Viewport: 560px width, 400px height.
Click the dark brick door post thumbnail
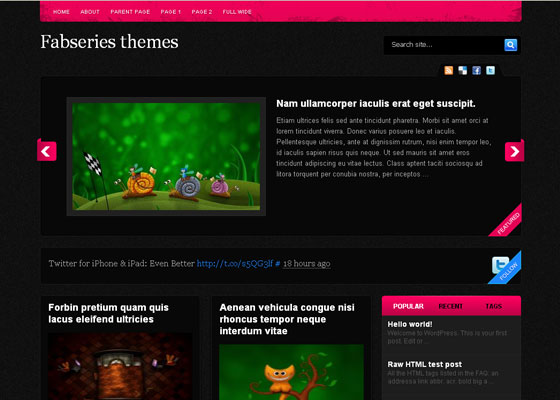120,366
